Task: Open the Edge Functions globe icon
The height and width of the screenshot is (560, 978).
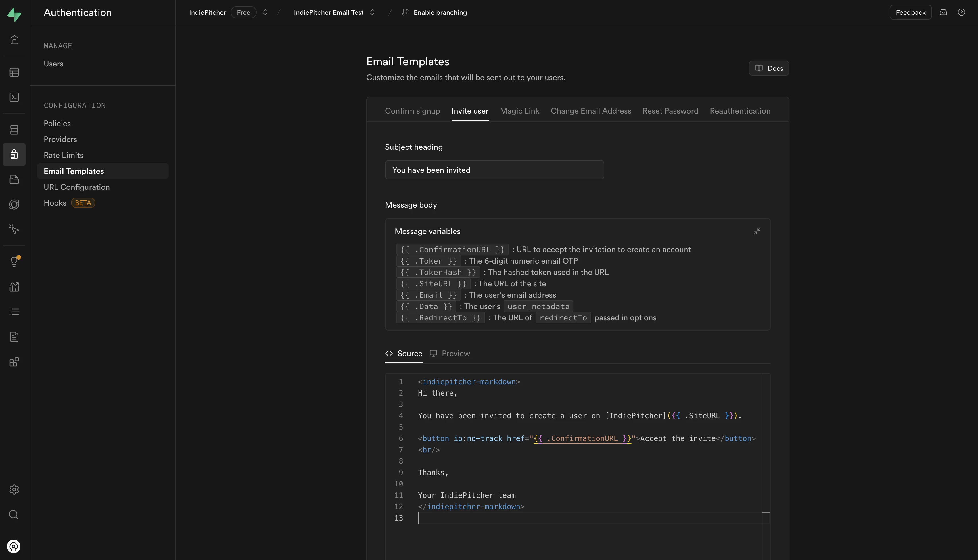Action: 14,204
